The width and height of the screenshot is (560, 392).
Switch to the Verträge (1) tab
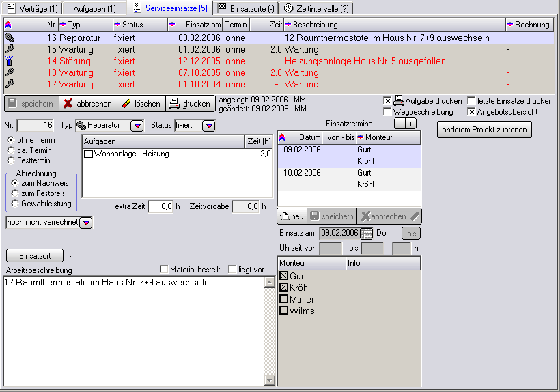(x=31, y=8)
